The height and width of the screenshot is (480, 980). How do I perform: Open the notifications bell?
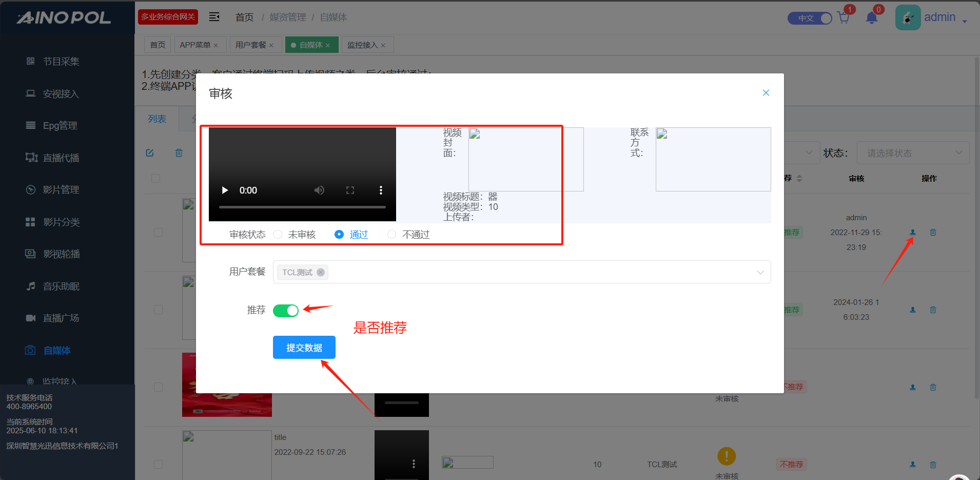tap(871, 18)
